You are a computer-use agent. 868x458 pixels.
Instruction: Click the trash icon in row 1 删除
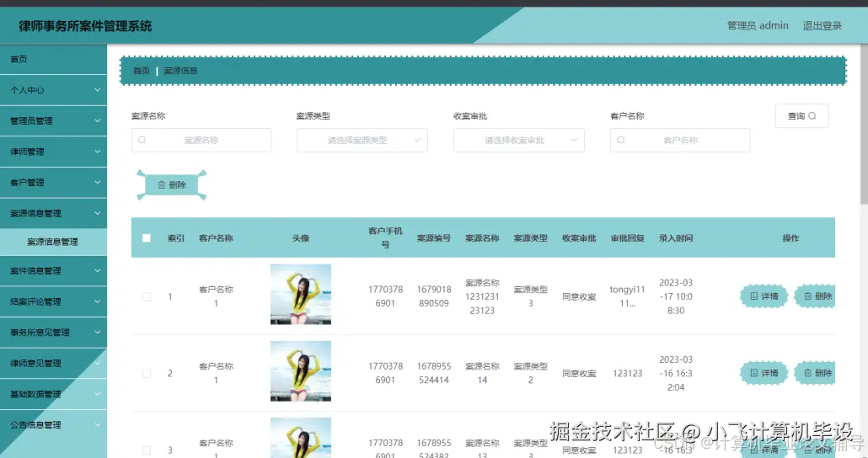coord(807,296)
